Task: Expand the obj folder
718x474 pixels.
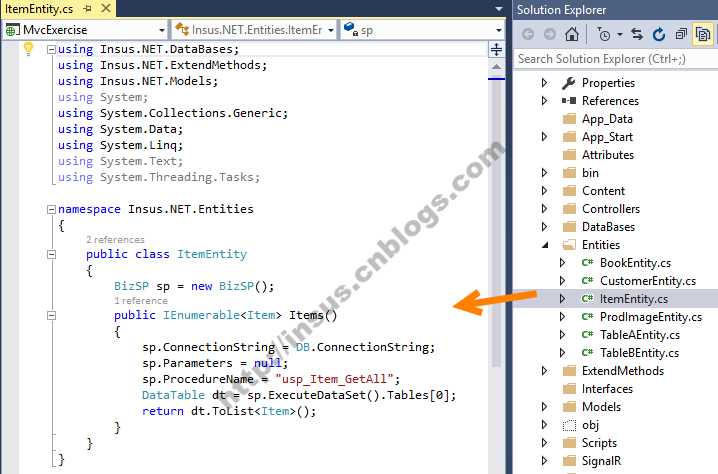Action: (544, 425)
